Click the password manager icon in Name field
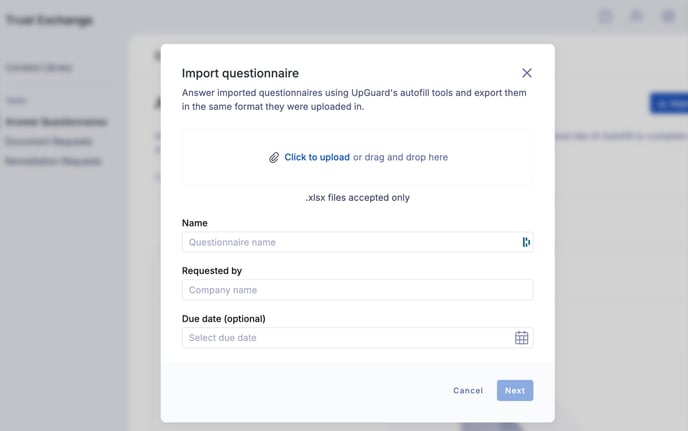688x431 pixels. [526, 242]
